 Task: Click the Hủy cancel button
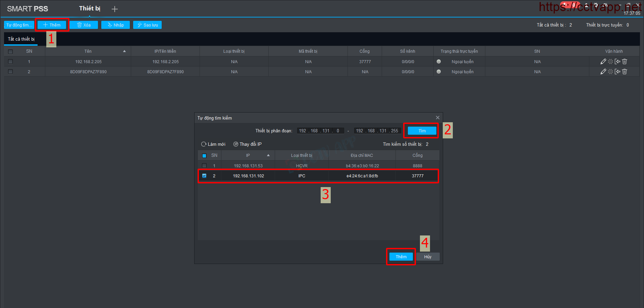(x=428, y=257)
